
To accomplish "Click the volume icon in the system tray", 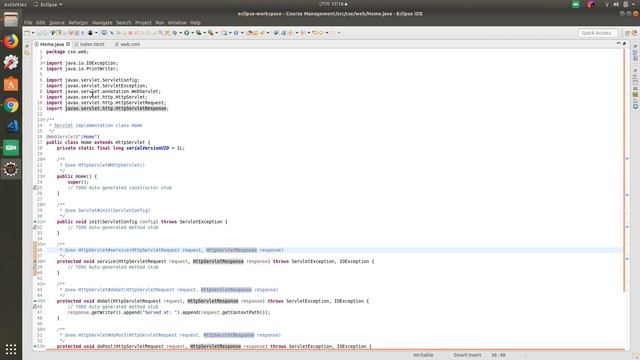I will pos(616,4).
